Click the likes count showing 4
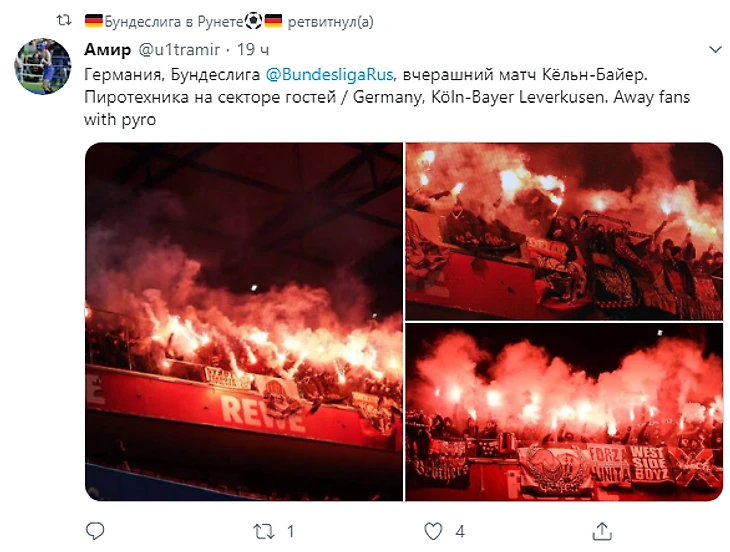 click(x=460, y=532)
